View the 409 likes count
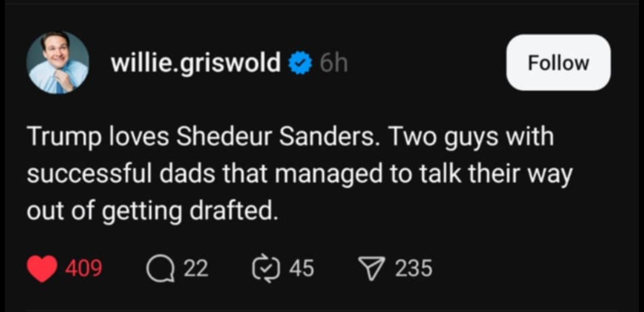The width and height of the screenshot is (644, 312). pyautogui.click(x=84, y=269)
